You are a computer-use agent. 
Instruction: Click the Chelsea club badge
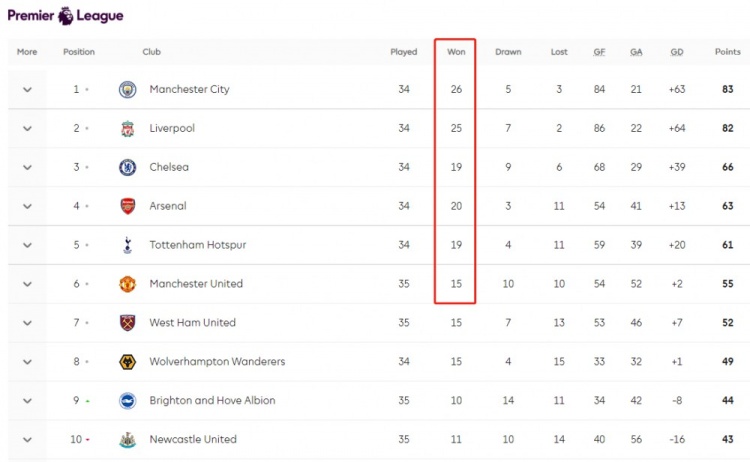pos(128,167)
